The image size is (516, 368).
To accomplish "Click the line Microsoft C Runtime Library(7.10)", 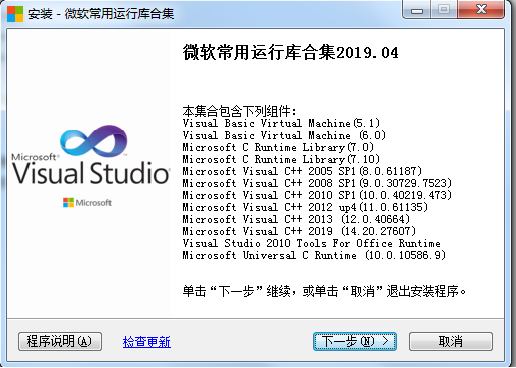I will pos(281,159).
